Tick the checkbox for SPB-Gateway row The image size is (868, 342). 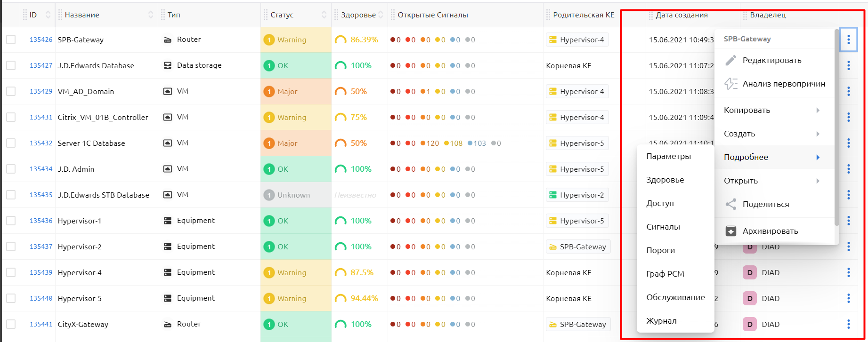point(11,40)
